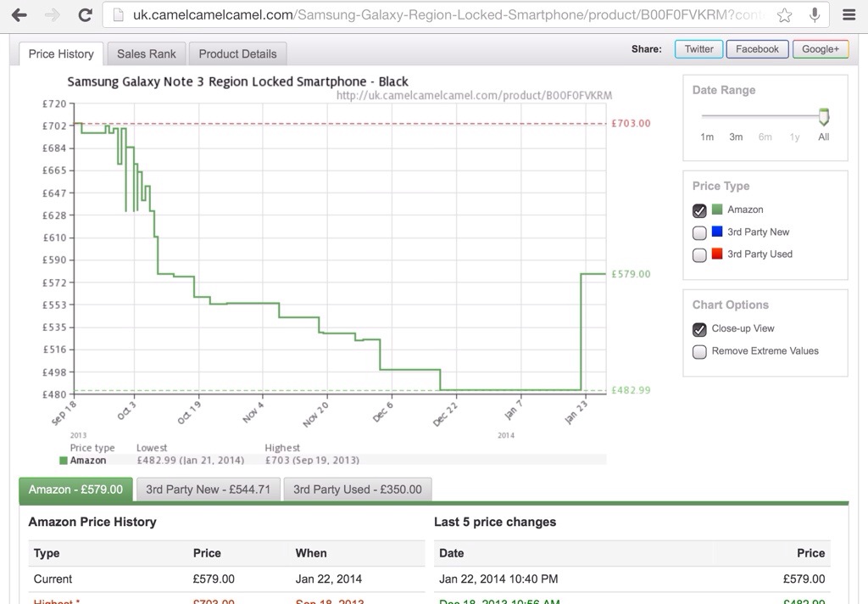This screenshot has width=868, height=604.
Task: Select the 3rd Party Used - £350.00 tab
Action: (x=357, y=489)
